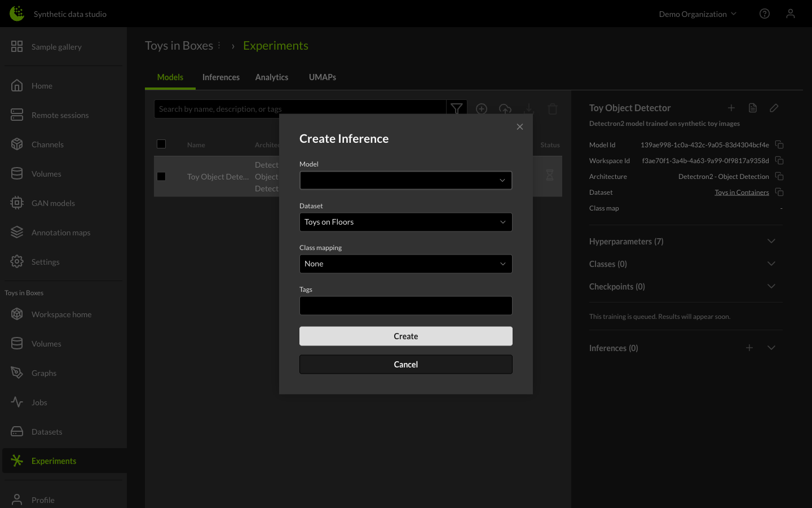Open the filter options beside the search bar
This screenshot has height=508, width=812.
tap(457, 108)
